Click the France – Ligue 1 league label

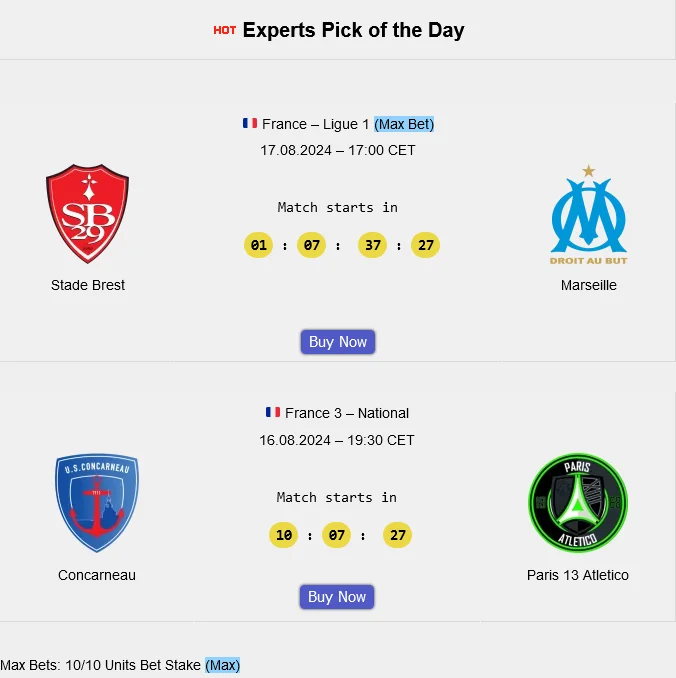tap(315, 124)
